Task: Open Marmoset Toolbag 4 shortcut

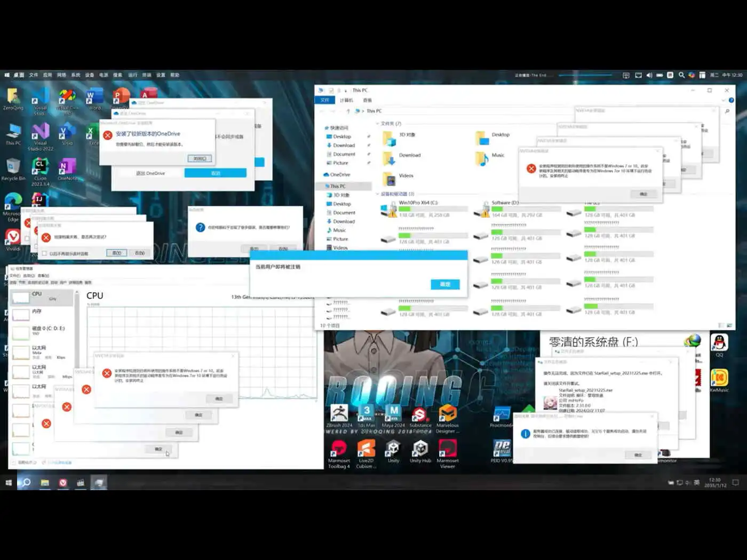Action: 339,454
